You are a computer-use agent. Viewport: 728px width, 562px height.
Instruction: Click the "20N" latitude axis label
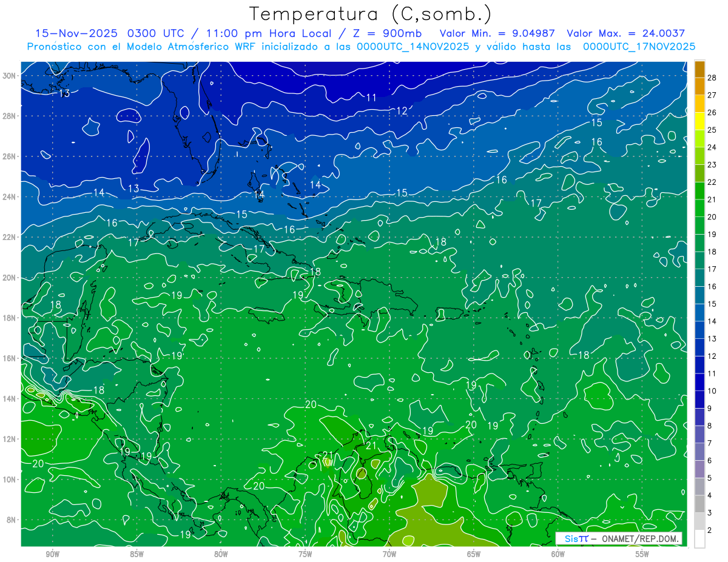tap(10, 277)
